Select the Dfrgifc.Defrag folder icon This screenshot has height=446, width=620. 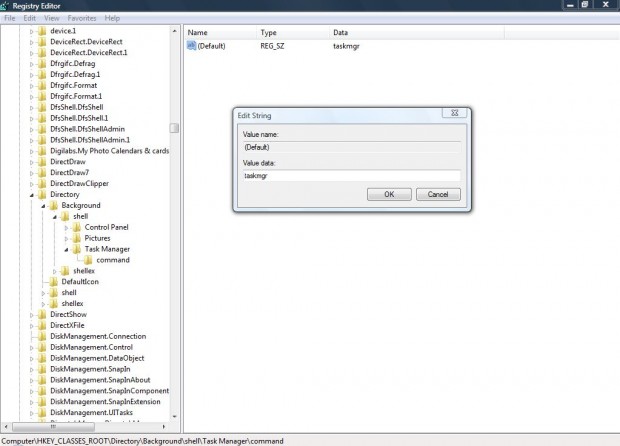[x=42, y=63]
